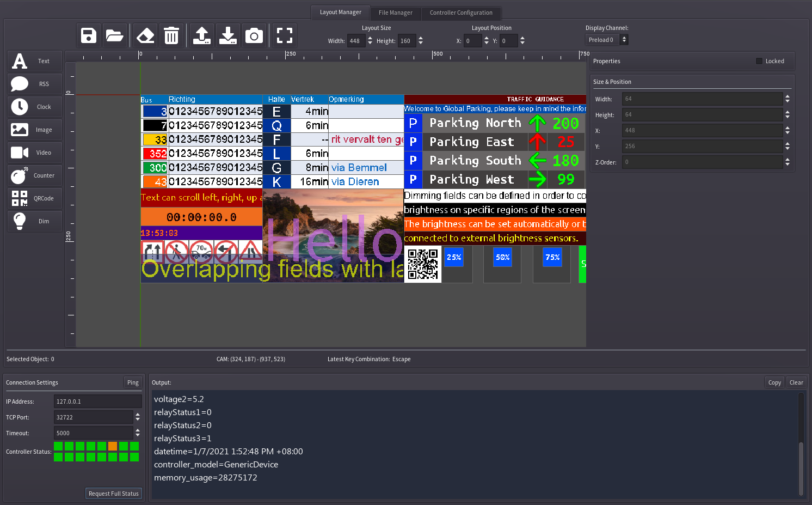812x505 pixels.
Task: Adjust the Properties Z-Order stepper arrows
Action: coord(788,162)
